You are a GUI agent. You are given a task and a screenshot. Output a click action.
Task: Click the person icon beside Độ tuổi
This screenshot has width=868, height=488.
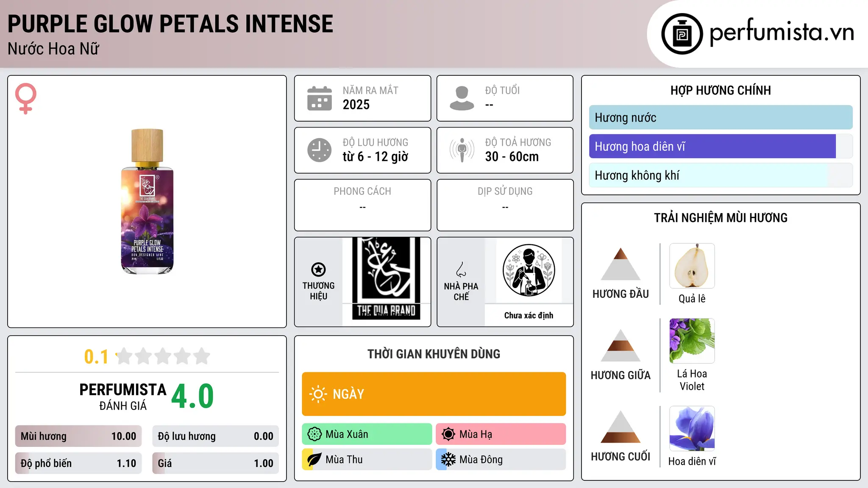(462, 98)
